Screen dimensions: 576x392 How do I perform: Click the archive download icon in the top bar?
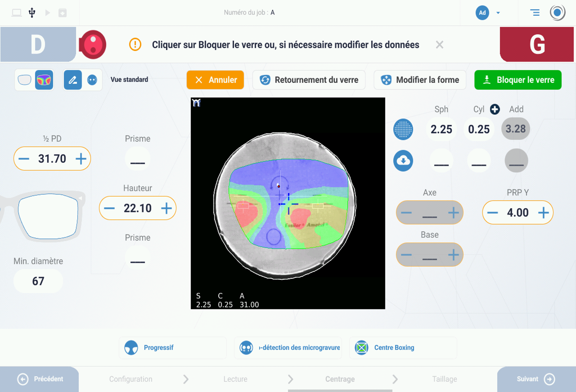point(63,13)
